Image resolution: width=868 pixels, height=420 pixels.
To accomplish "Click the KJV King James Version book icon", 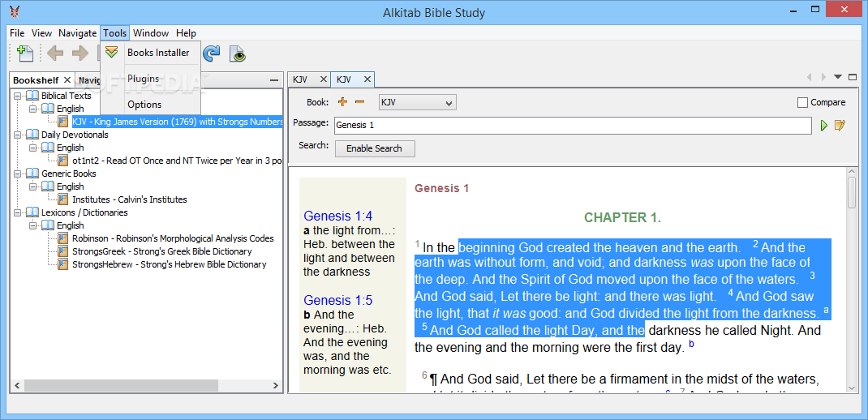I will tap(63, 122).
